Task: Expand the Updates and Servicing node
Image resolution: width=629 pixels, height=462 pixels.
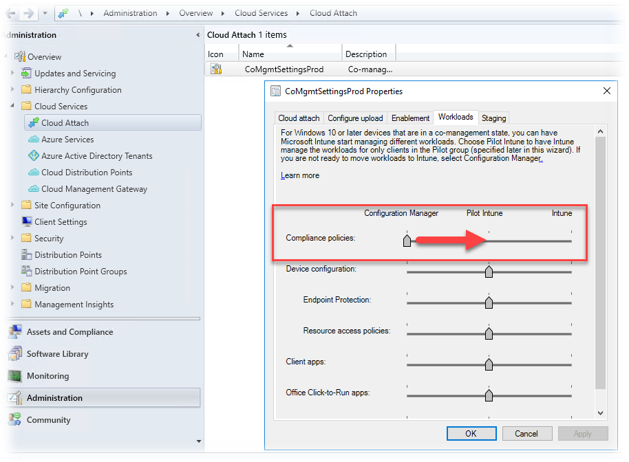Action: (12, 73)
